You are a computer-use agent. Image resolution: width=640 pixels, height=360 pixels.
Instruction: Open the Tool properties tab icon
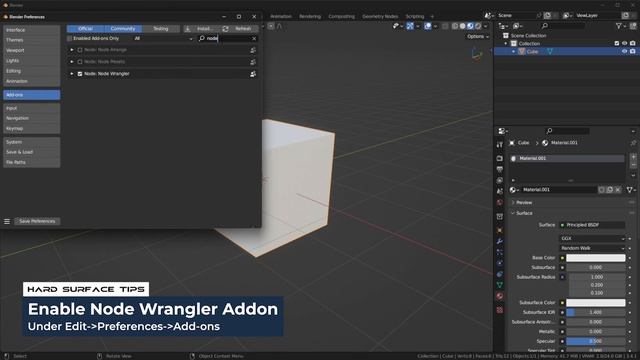click(x=500, y=144)
